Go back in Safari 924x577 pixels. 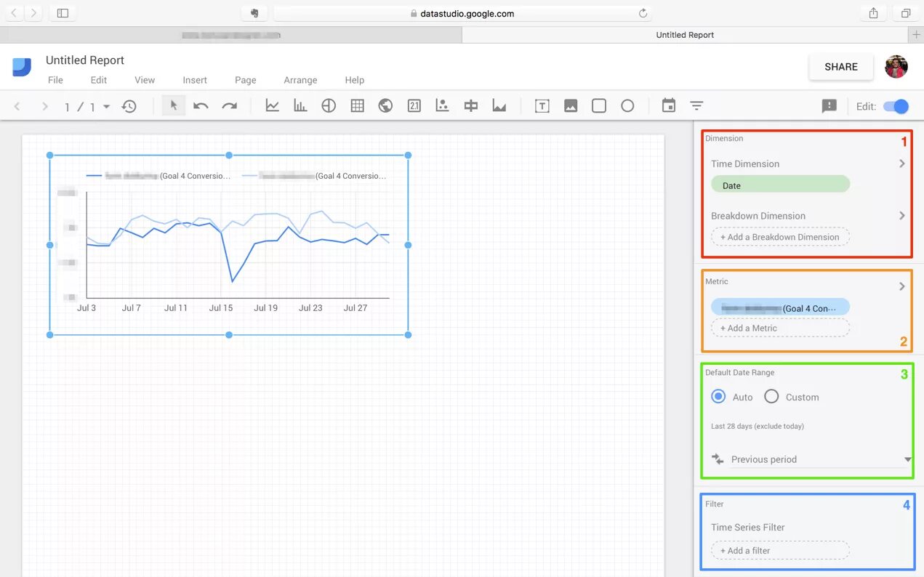(x=15, y=13)
